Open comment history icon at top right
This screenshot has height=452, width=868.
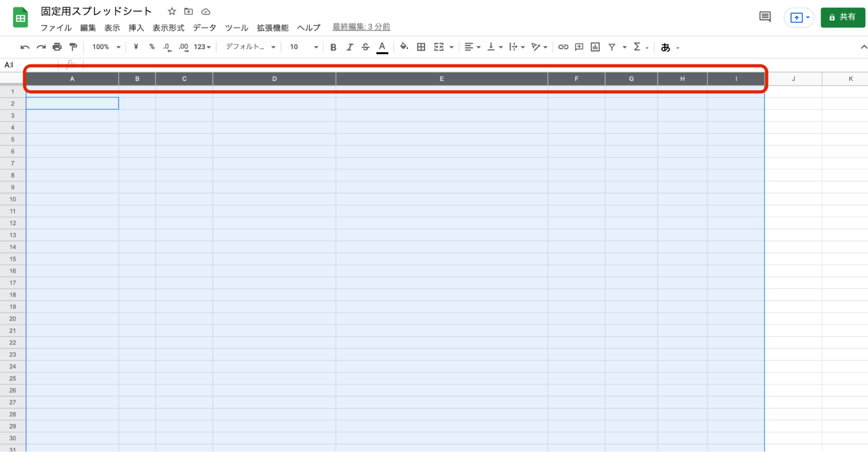765,17
